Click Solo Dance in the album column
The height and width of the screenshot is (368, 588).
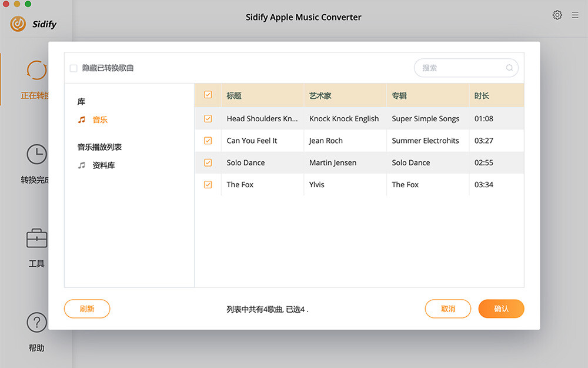click(x=411, y=163)
